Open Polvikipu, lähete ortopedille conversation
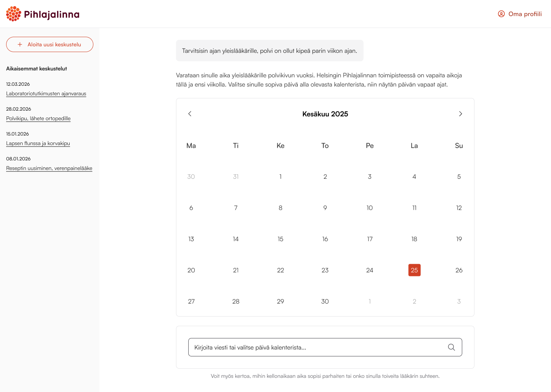This screenshot has height=392, width=551. pos(38,118)
